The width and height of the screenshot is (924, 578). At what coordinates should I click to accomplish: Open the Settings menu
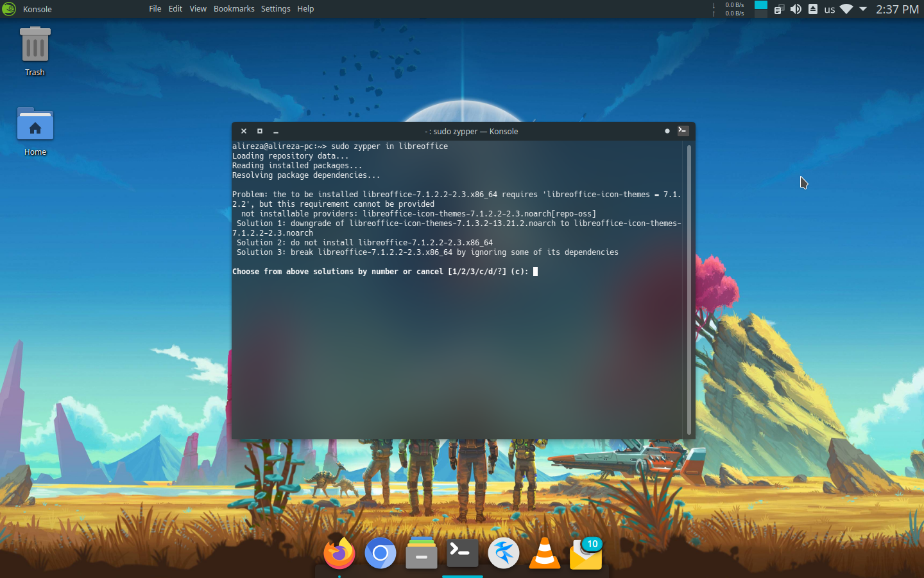(x=275, y=9)
